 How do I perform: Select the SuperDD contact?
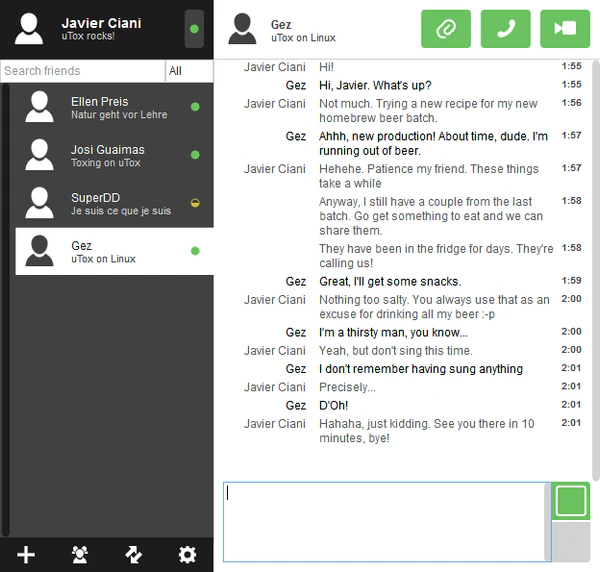point(110,203)
